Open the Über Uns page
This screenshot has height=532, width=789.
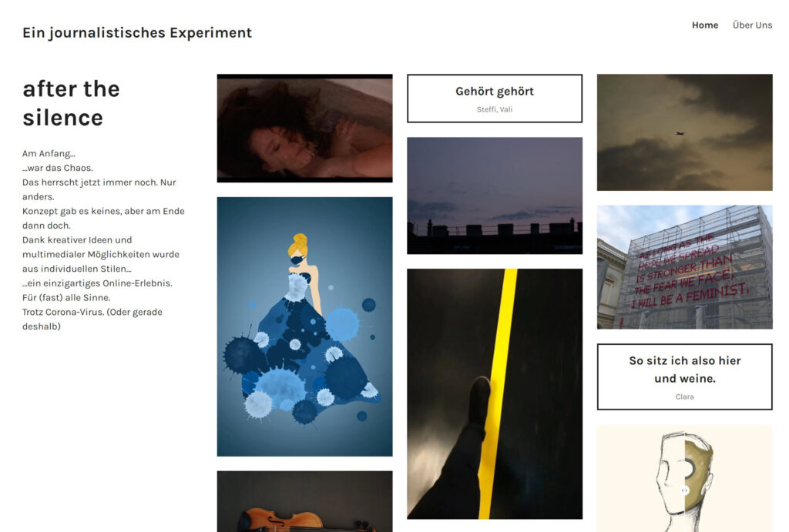pos(752,25)
